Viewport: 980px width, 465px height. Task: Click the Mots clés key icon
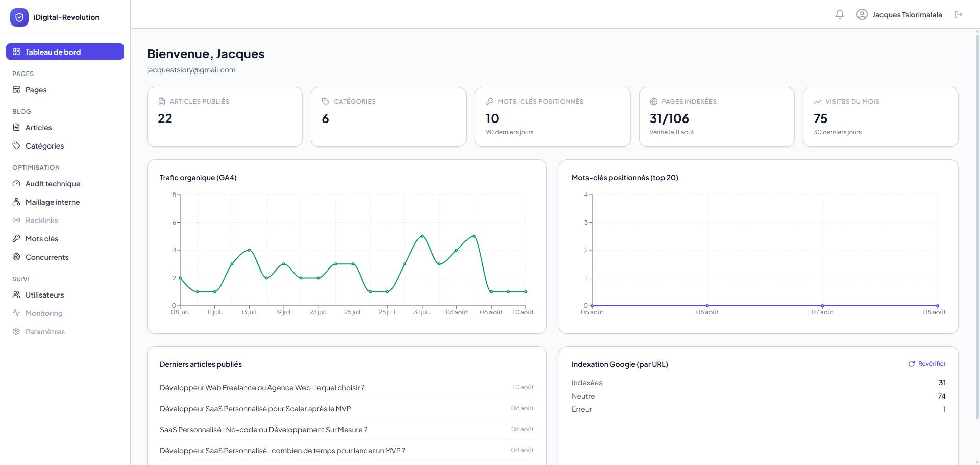pyautogui.click(x=16, y=238)
